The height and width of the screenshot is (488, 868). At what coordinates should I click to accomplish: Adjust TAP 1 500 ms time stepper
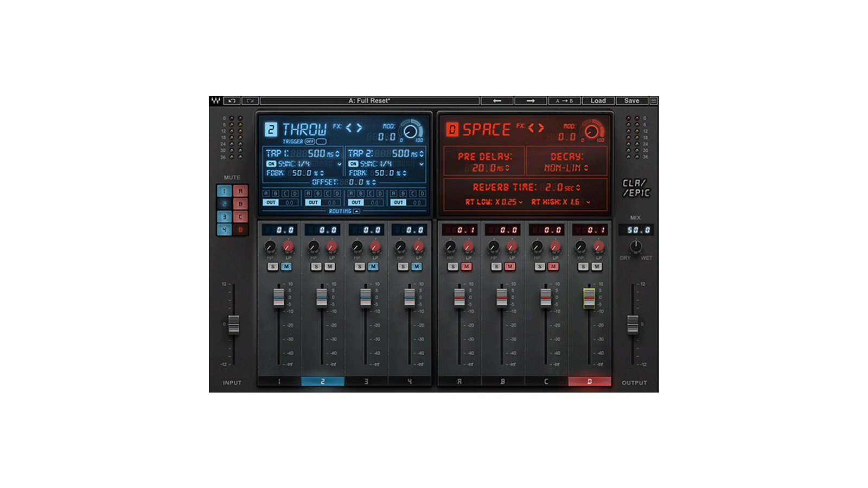(337, 154)
